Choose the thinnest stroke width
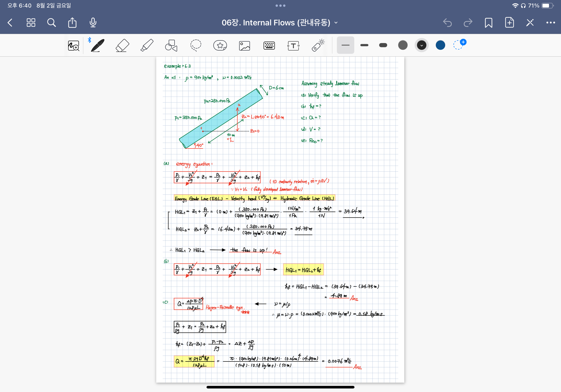The image size is (561, 392). point(345,45)
